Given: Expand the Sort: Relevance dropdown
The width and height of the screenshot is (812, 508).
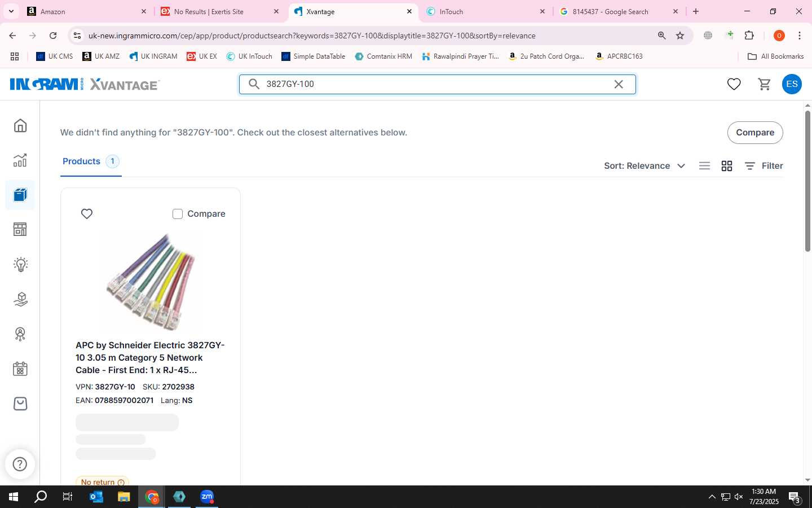Looking at the screenshot, I should point(645,166).
